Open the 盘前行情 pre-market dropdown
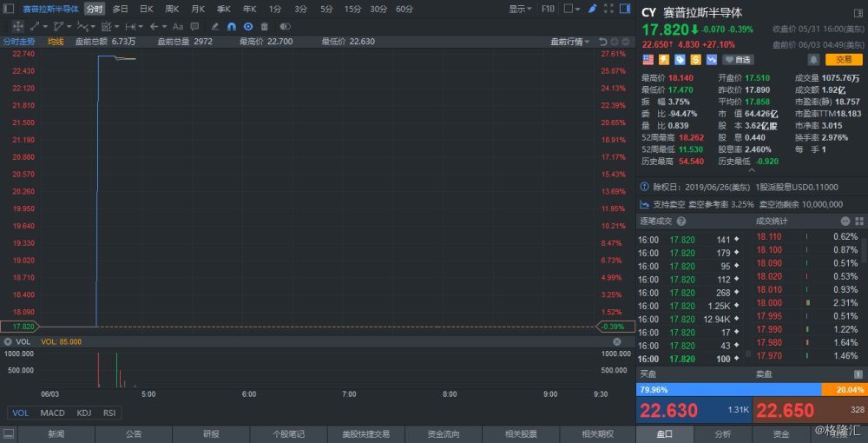 569,42
